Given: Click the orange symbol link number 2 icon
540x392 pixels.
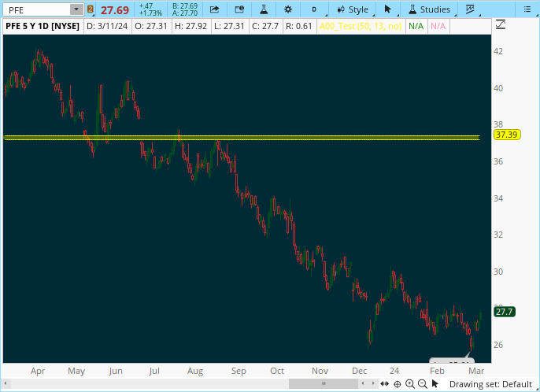Looking at the screenshot, I should (x=91, y=9).
